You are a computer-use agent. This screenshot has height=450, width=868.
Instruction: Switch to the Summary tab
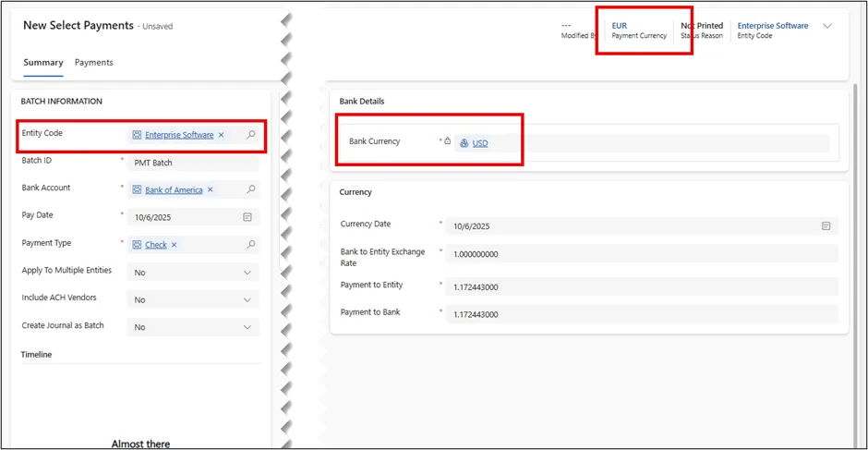tap(42, 63)
